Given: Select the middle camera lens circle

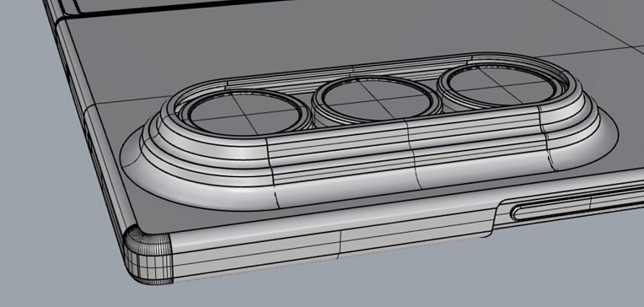Looking at the screenshot, I should point(377,97).
